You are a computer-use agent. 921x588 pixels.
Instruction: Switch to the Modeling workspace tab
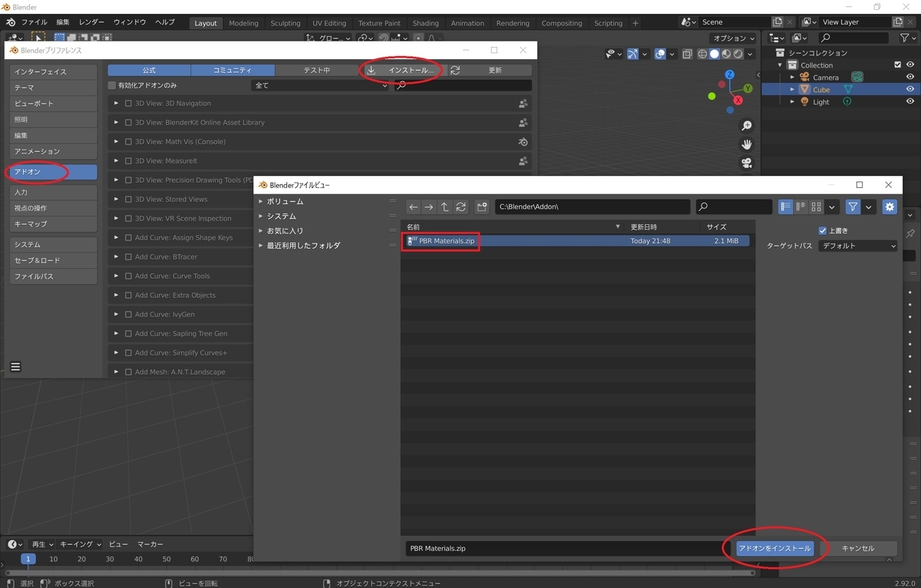click(243, 23)
